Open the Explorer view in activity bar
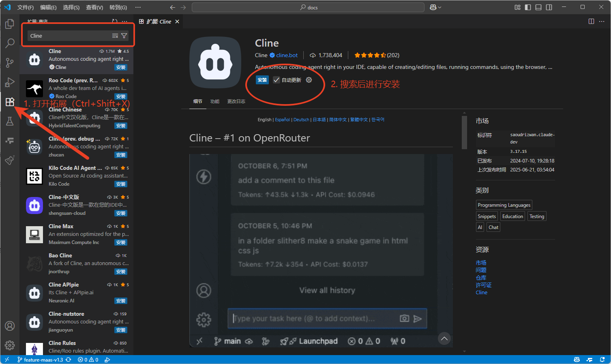The height and width of the screenshot is (364, 611). click(10, 24)
